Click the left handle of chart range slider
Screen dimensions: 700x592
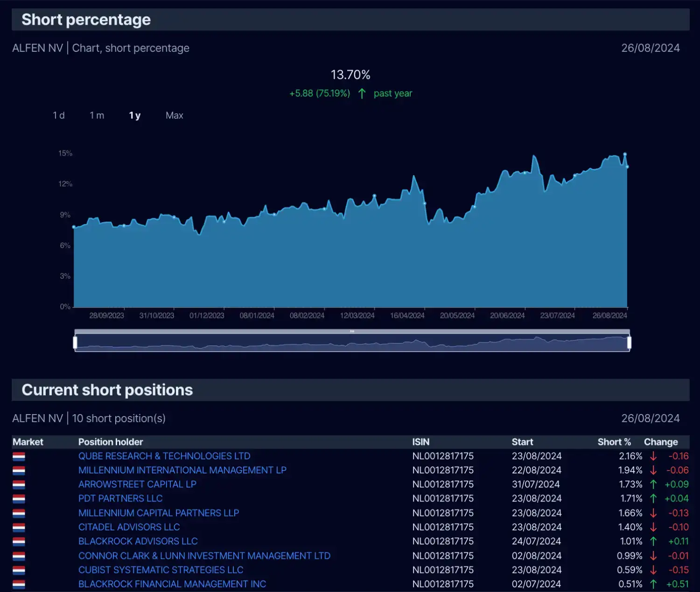tap(75, 343)
